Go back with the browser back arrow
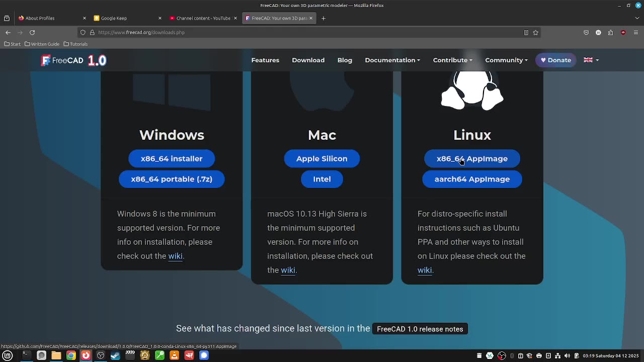Image resolution: width=644 pixels, height=362 pixels. pos(8,32)
